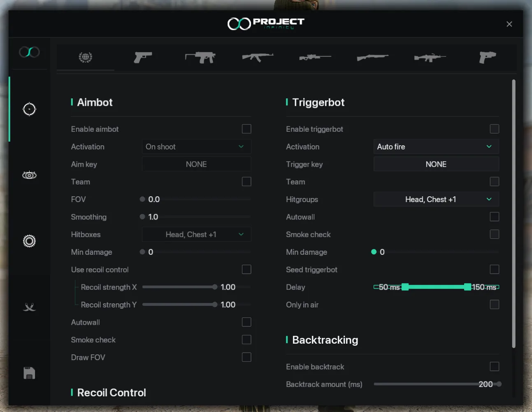Enable the backtrack checkbox
532x412 pixels.
tap(495, 366)
